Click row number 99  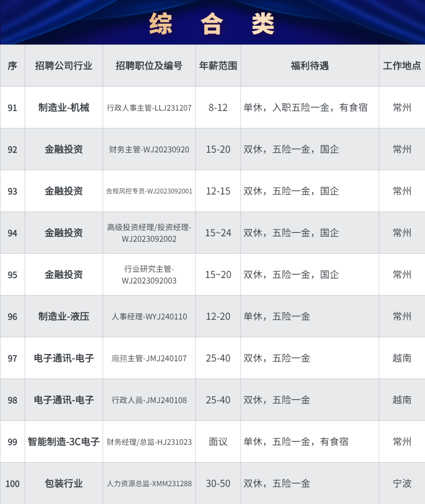coord(13,442)
